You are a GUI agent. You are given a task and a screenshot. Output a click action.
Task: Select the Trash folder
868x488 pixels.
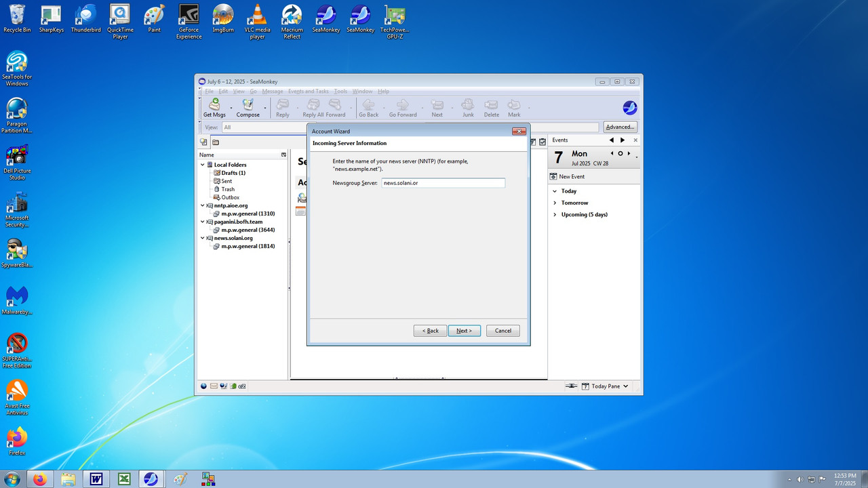tap(228, 189)
